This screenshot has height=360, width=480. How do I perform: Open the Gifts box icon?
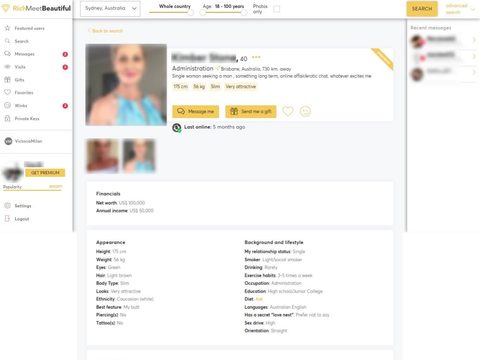tap(7, 80)
